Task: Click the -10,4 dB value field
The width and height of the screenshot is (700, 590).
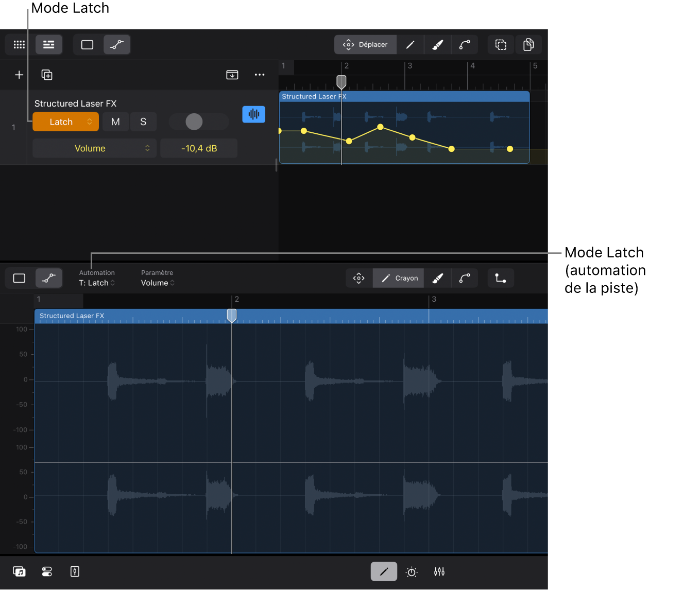Action: point(199,148)
